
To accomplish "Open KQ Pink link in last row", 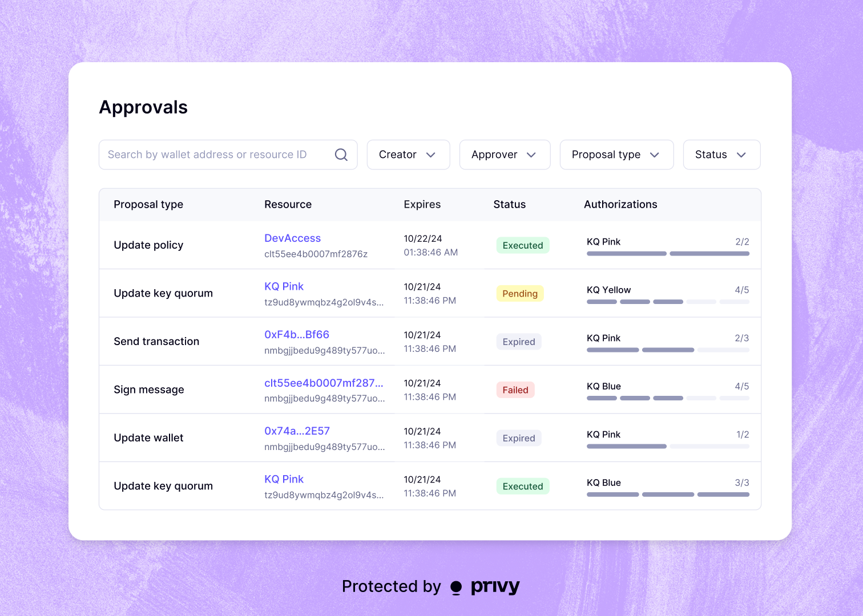I will click(x=284, y=479).
